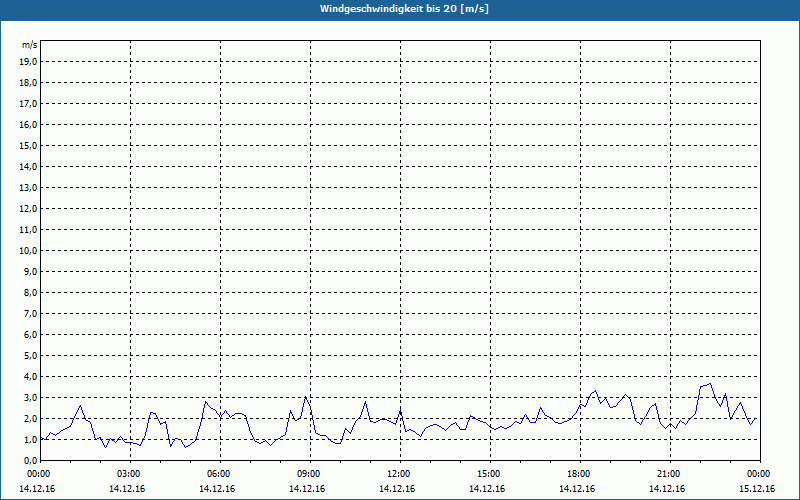Click the 12,0 y-axis value
800x500 pixels.
tap(29, 209)
